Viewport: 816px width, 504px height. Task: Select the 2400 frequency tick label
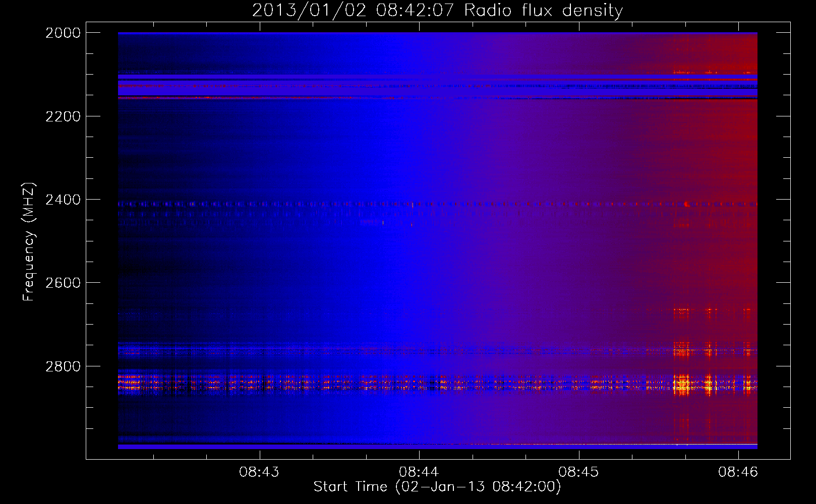pyautogui.click(x=63, y=200)
